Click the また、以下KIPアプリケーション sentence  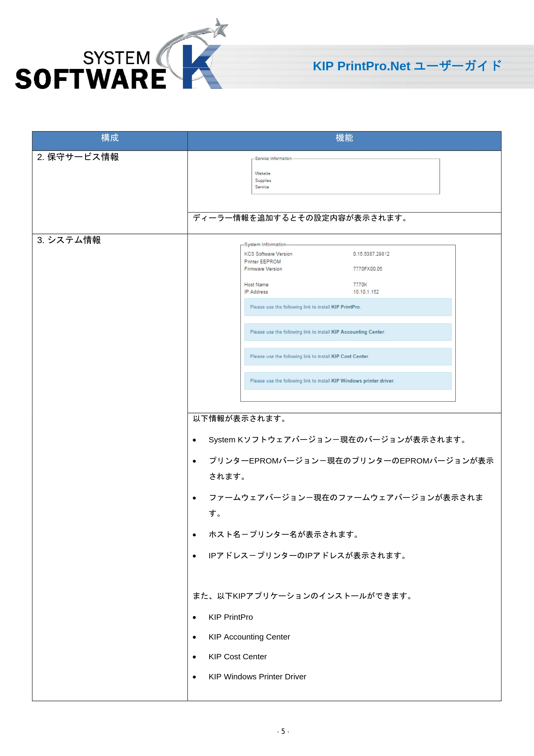pos(303,596)
